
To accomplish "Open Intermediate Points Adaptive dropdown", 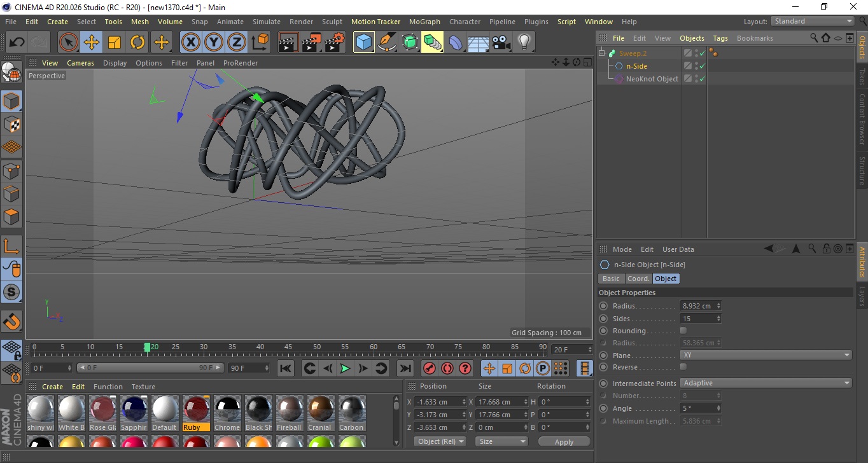I will (766, 383).
